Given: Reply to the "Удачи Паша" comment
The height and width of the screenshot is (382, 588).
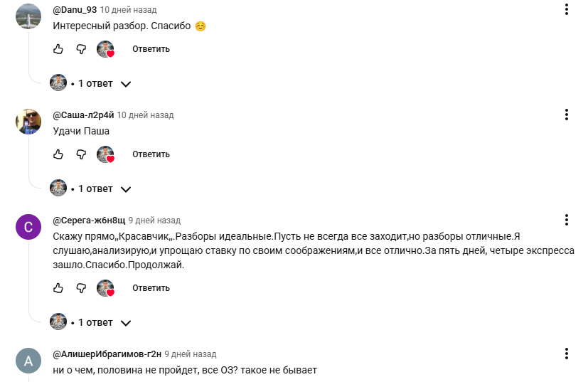Looking at the screenshot, I should tap(151, 154).
